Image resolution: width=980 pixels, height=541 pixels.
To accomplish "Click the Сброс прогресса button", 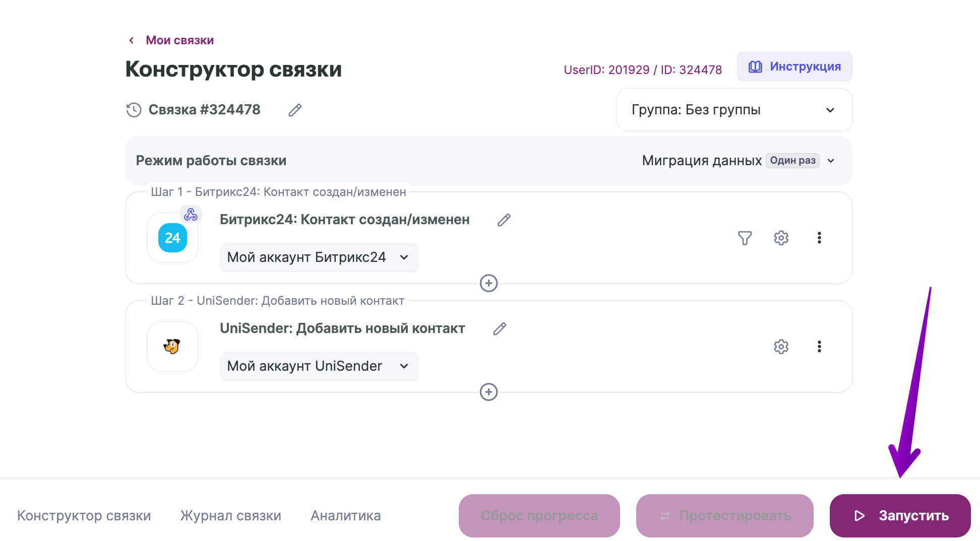I will (x=539, y=516).
